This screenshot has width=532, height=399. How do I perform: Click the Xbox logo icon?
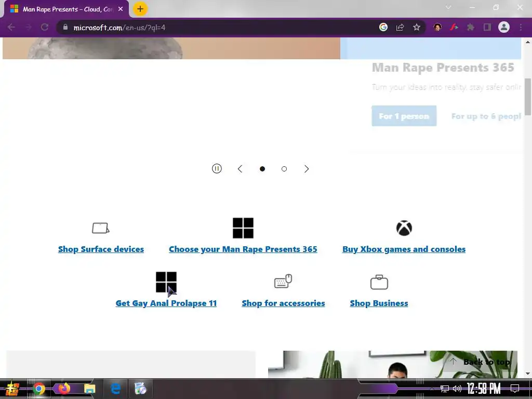[404, 228]
